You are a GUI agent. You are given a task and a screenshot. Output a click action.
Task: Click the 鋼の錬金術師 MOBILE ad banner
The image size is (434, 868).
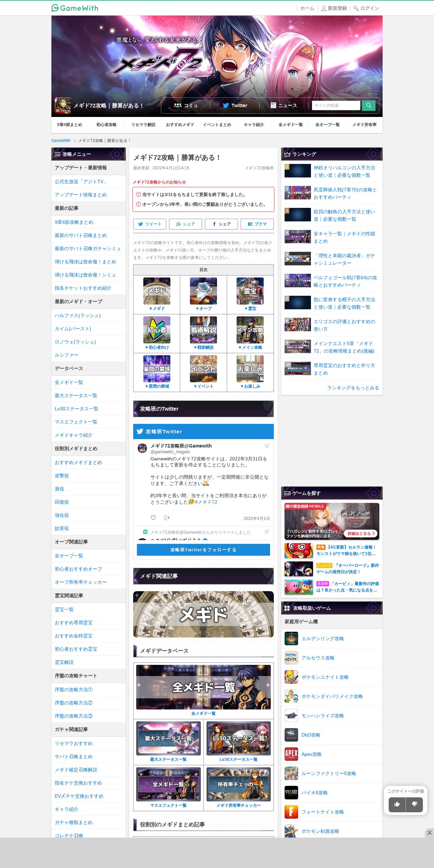332,521
